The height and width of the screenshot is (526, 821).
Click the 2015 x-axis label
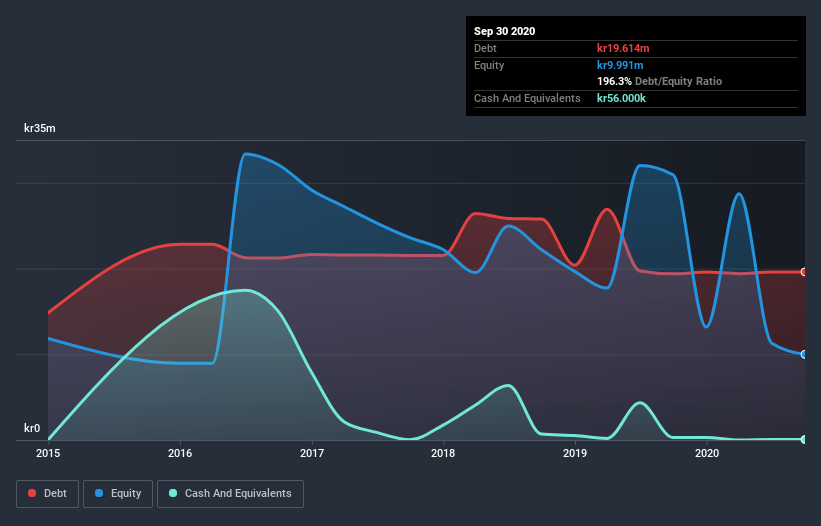coord(48,453)
